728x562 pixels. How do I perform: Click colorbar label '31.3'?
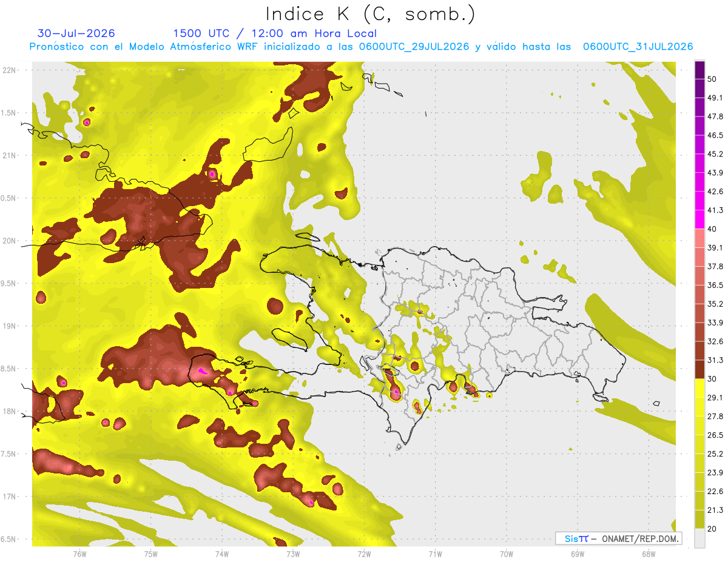click(715, 360)
